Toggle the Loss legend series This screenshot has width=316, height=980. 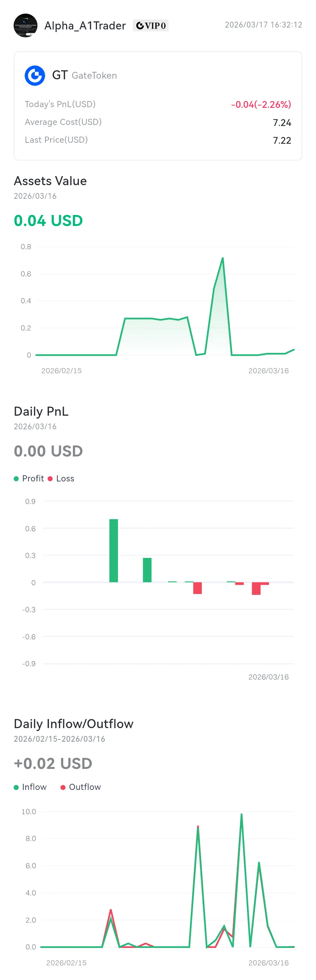(x=61, y=479)
